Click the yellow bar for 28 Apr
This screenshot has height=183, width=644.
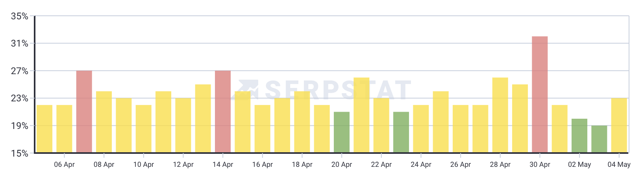coord(500,115)
